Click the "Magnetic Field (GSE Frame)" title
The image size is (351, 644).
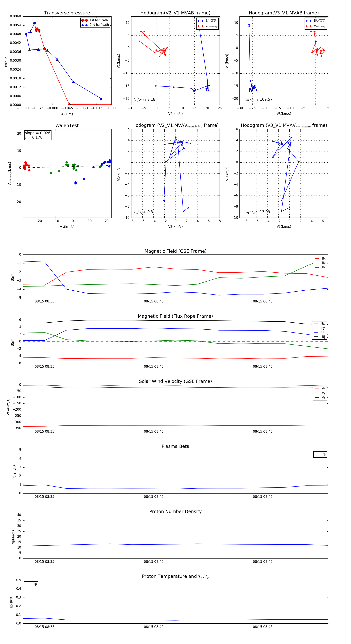(x=175, y=251)
